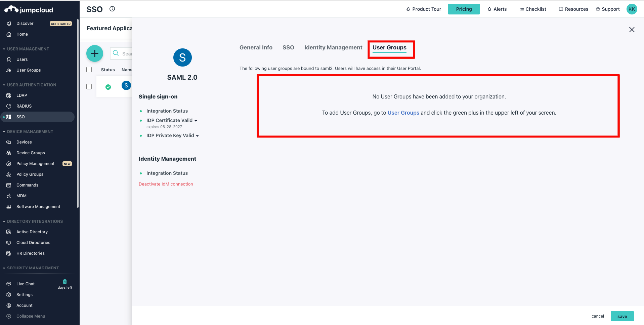Open Policy Management

35,164
